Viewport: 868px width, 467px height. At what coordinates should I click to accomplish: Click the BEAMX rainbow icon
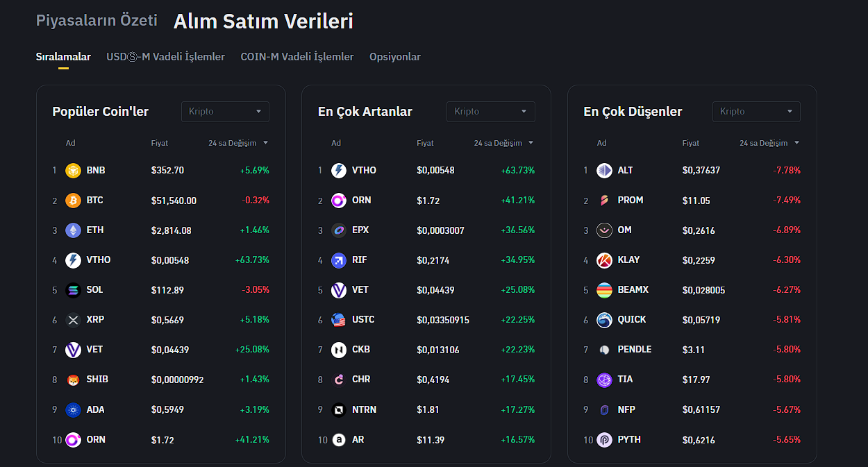604,290
